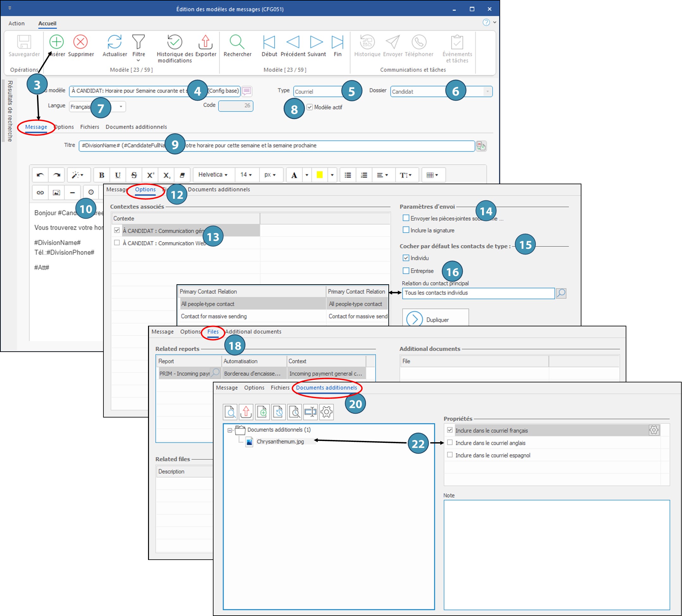Open Historique des modifications
Screen dimensions: 682x616
[x=175, y=42]
